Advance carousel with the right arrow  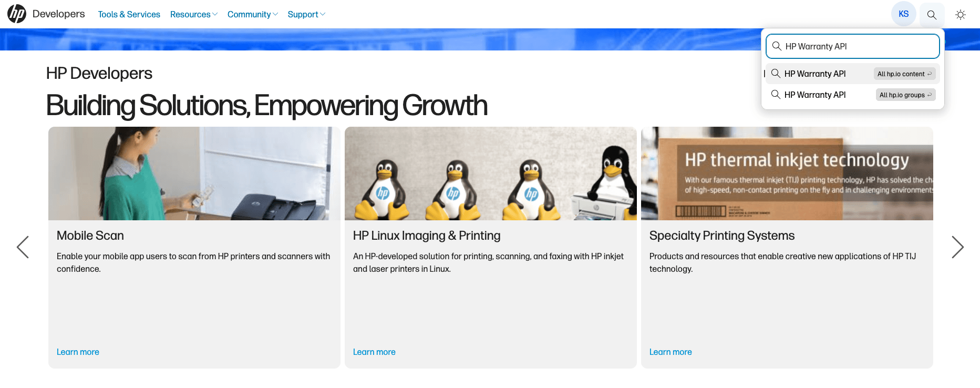point(957,247)
